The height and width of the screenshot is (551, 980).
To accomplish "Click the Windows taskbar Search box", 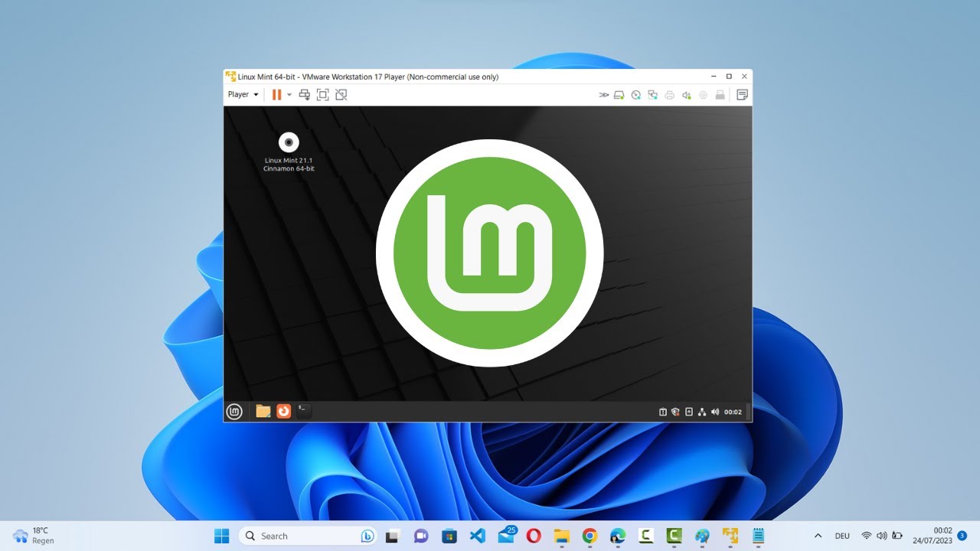I will click(x=309, y=536).
